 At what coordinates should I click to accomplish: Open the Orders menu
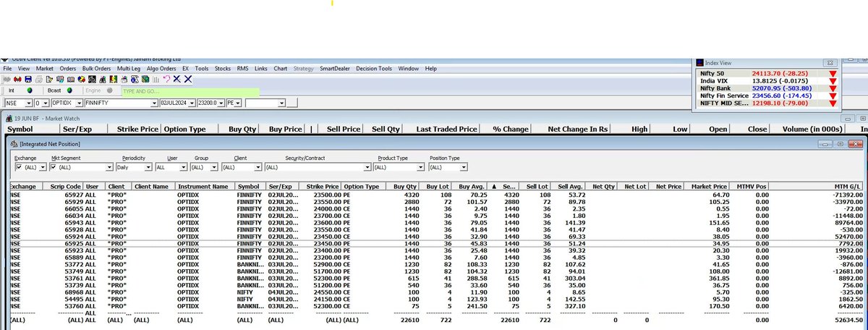[68, 68]
